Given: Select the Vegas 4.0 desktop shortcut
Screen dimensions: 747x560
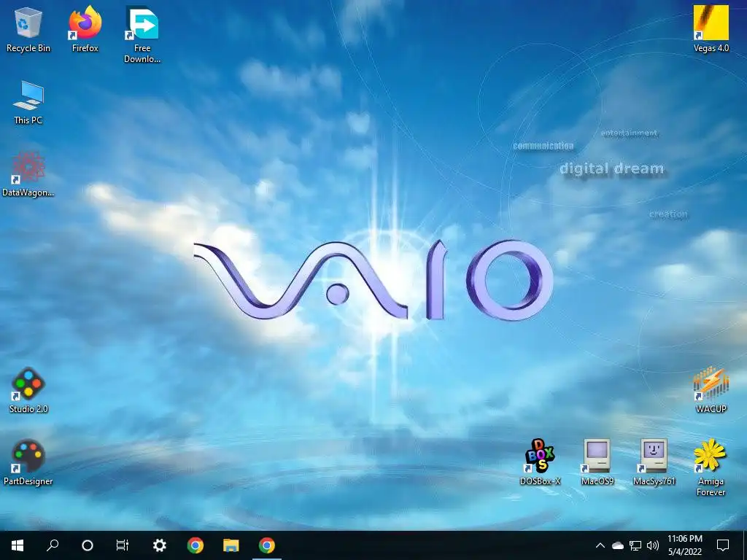Looking at the screenshot, I should pos(711,29).
